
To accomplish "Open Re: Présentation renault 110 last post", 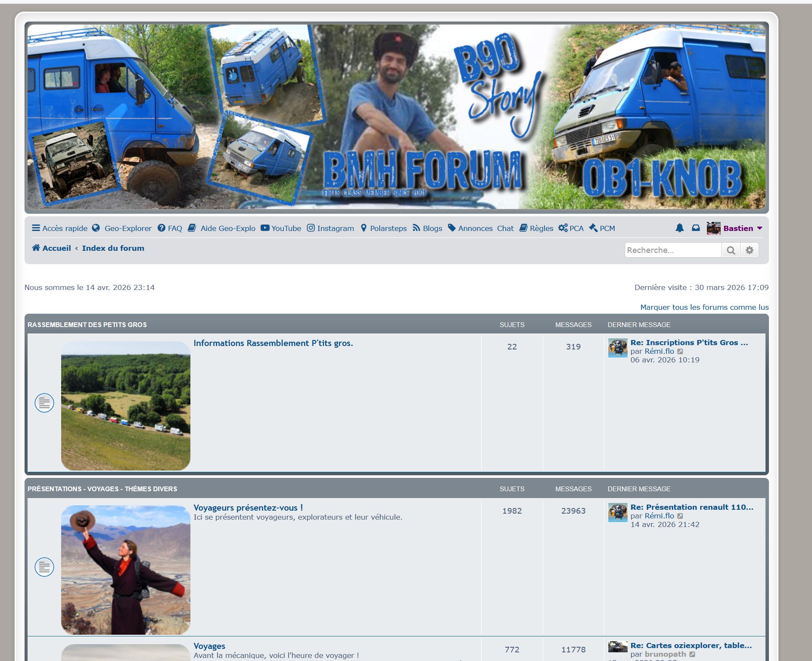I will click(692, 507).
